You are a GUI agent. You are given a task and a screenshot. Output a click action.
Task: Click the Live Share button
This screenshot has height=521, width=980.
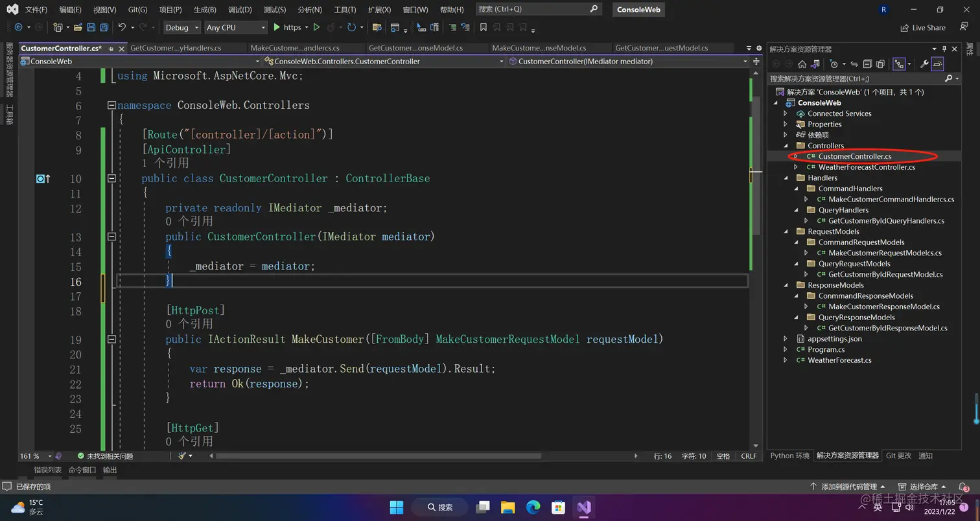point(923,27)
